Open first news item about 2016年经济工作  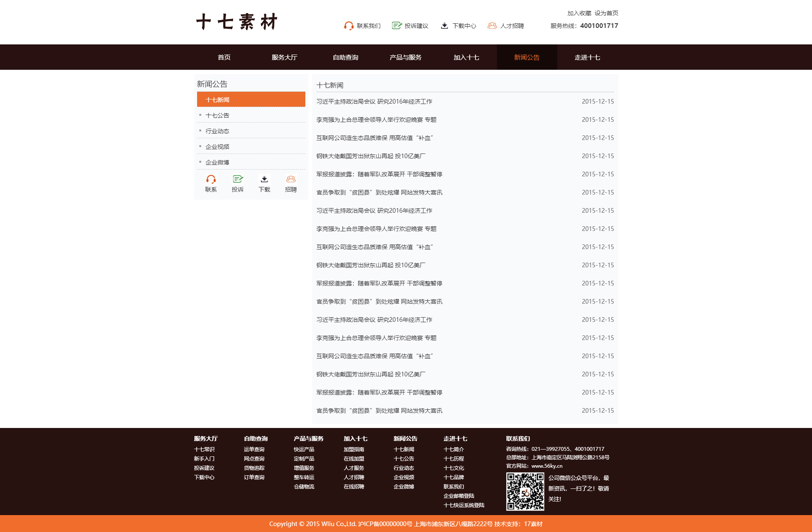pos(374,101)
